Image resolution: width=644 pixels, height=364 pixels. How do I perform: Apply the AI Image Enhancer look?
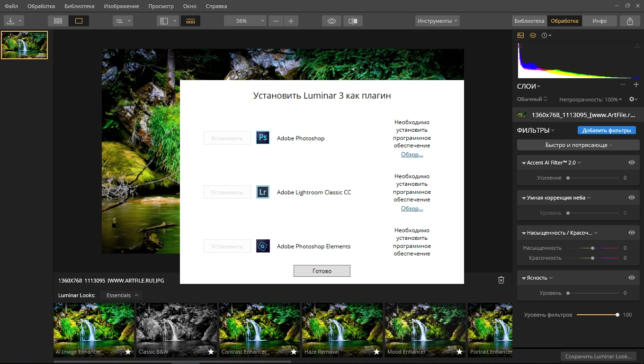click(93, 330)
